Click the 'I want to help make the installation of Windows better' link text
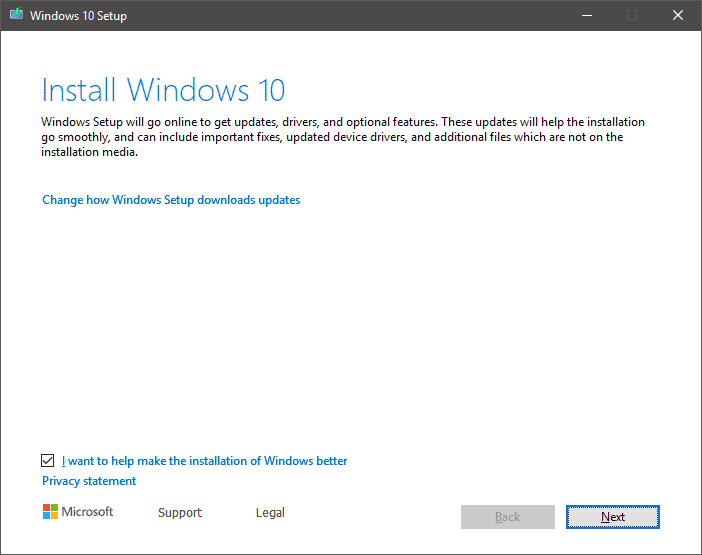 [x=204, y=461]
